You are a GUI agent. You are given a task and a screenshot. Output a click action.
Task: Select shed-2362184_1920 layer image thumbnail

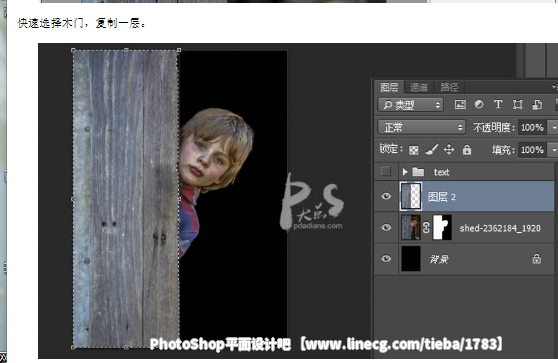coord(411,227)
